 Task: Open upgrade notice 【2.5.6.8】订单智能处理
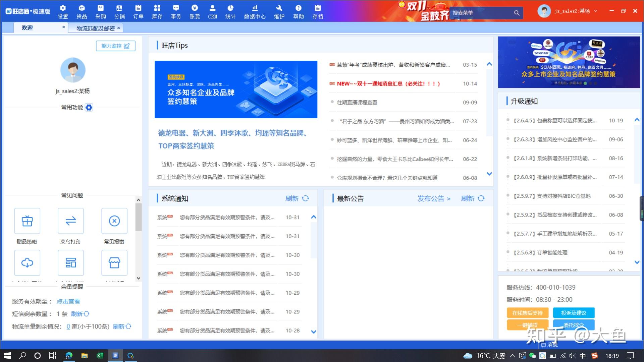pos(540,253)
